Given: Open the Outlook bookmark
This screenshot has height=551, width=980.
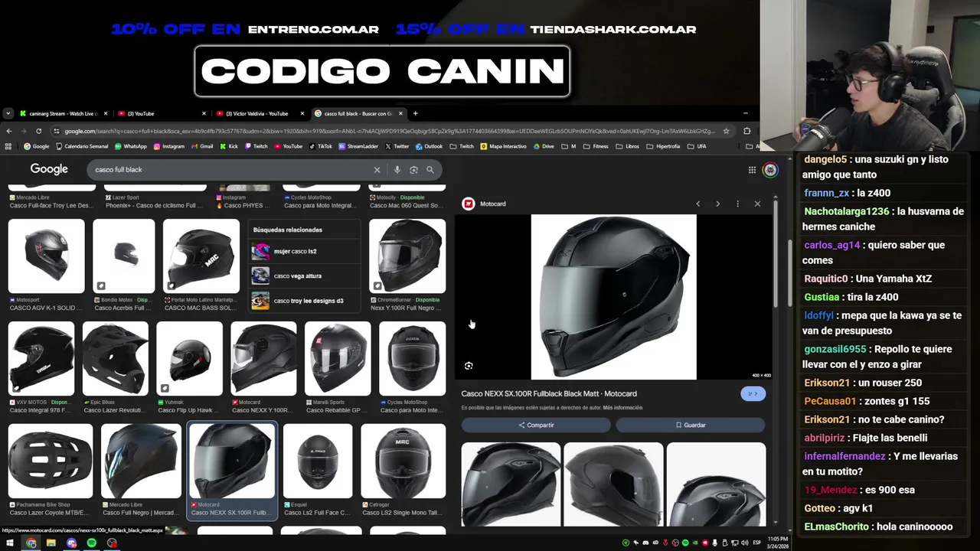Looking at the screenshot, I should click(429, 146).
